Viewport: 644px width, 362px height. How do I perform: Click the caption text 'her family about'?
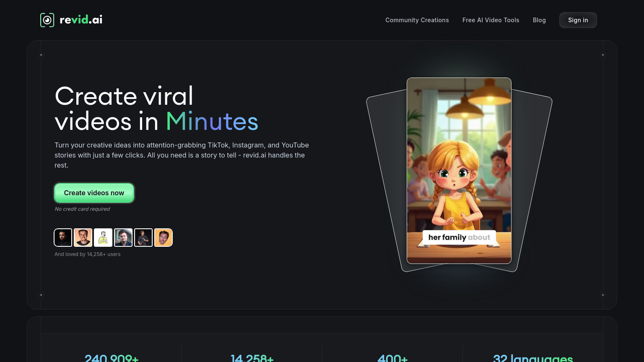(459, 237)
